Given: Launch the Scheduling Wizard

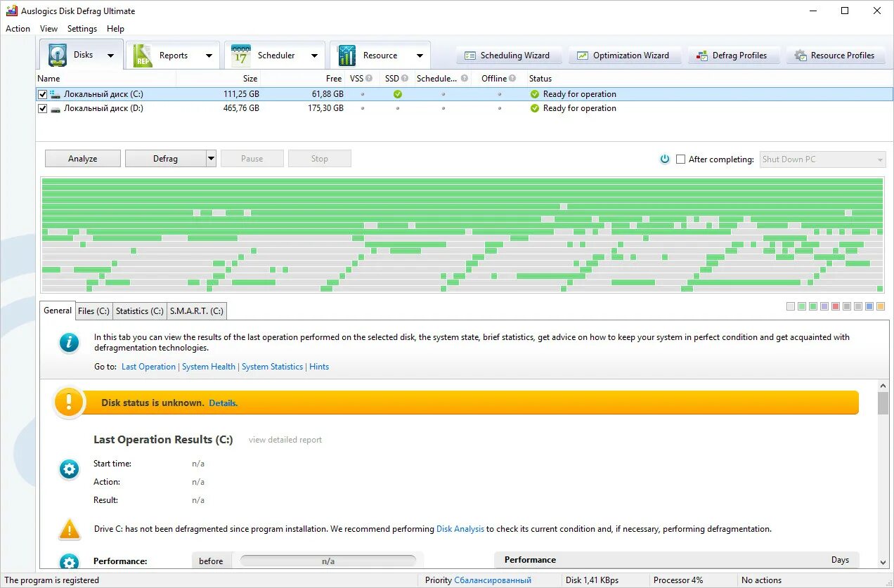Looking at the screenshot, I should click(509, 55).
